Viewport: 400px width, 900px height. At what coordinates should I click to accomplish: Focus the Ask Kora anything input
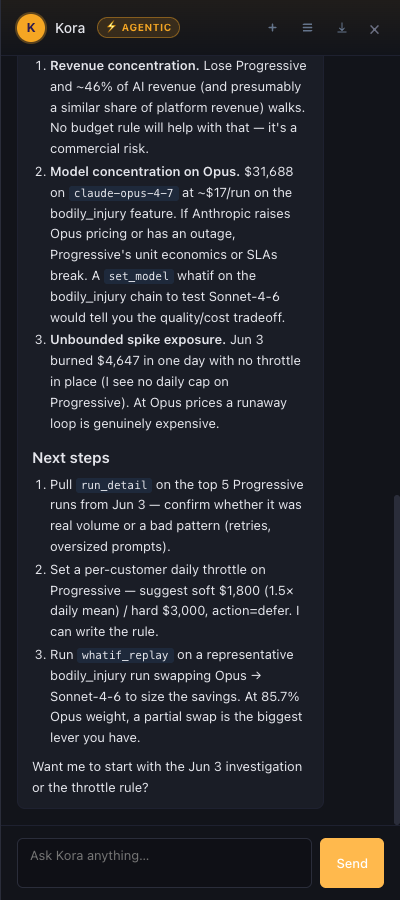click(164, 863)
